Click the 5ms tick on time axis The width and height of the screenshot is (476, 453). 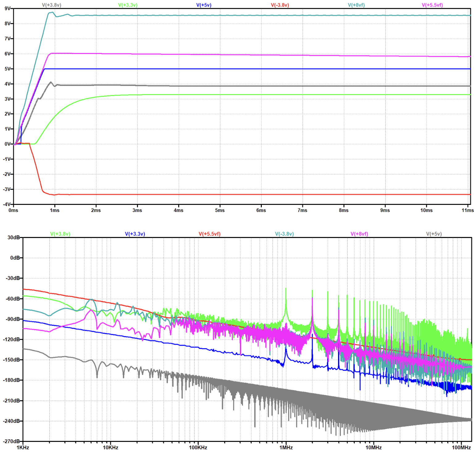(x=220, y=210)
